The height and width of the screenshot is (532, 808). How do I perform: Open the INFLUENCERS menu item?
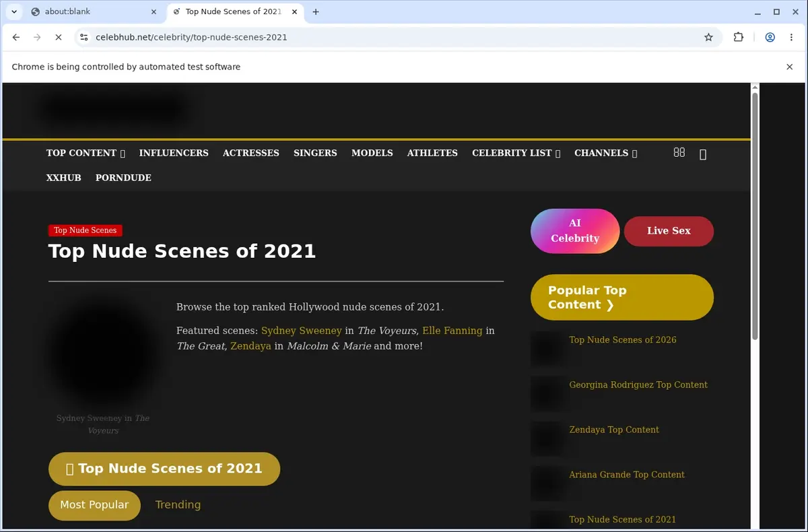(x=174, y=153)
